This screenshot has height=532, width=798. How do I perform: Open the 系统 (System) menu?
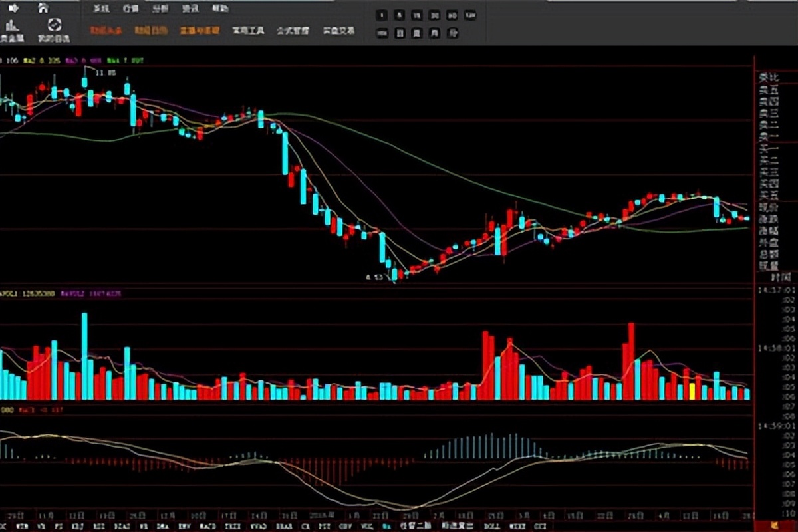click(x=101, y=9)
